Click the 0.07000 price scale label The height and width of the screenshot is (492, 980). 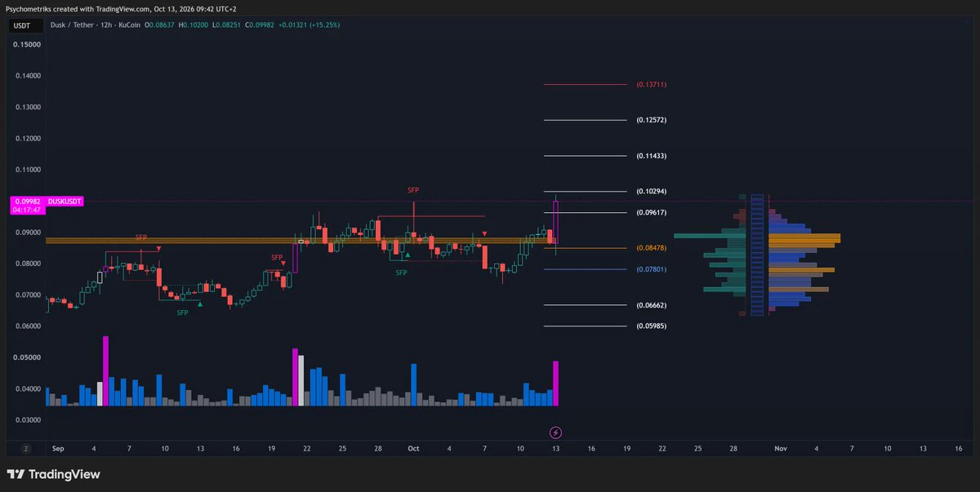click(x=28, y=295)
